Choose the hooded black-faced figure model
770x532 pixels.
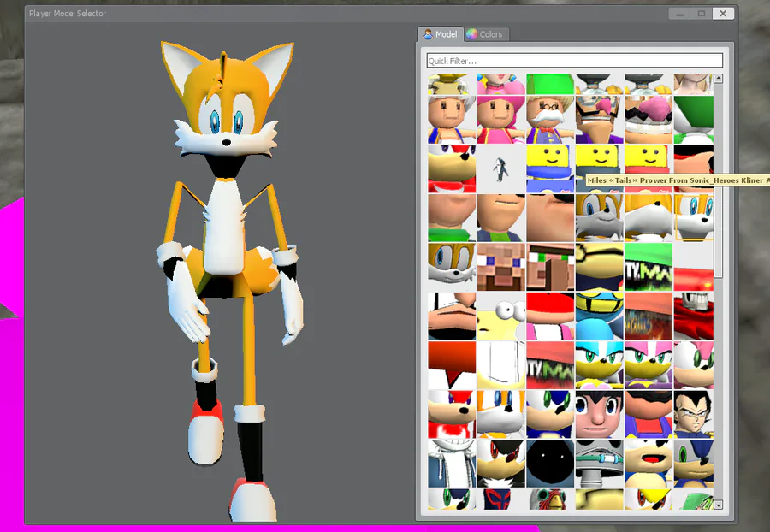click(550, 463)
